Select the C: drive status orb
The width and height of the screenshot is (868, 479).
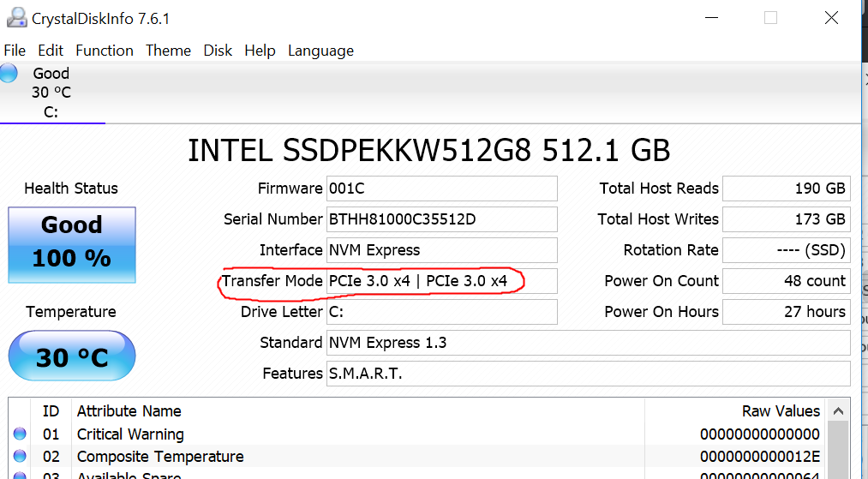point(9,73)
